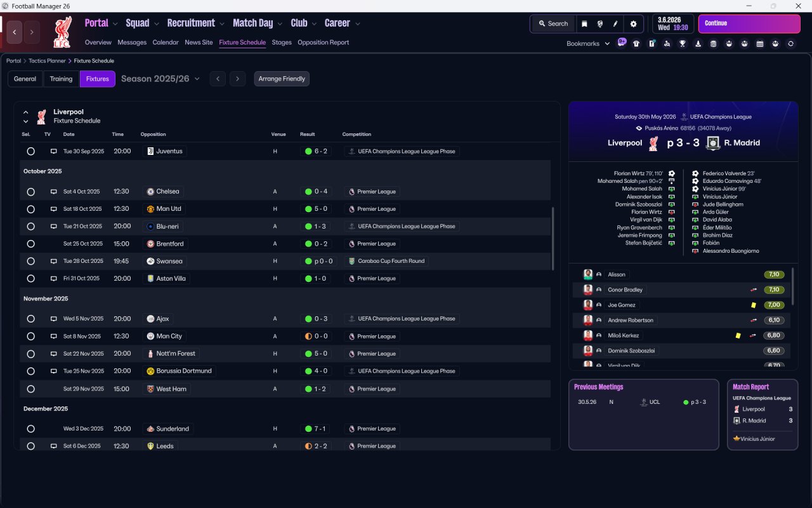Click the Arrange Friendly button
The height and width of the screenshot is (508, 812).
coord(282,79)
